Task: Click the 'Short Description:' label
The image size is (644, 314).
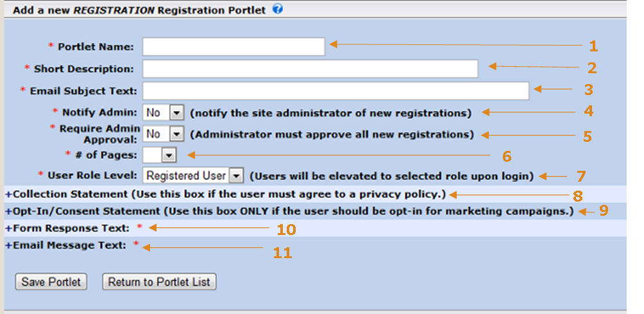Action: 84,69
